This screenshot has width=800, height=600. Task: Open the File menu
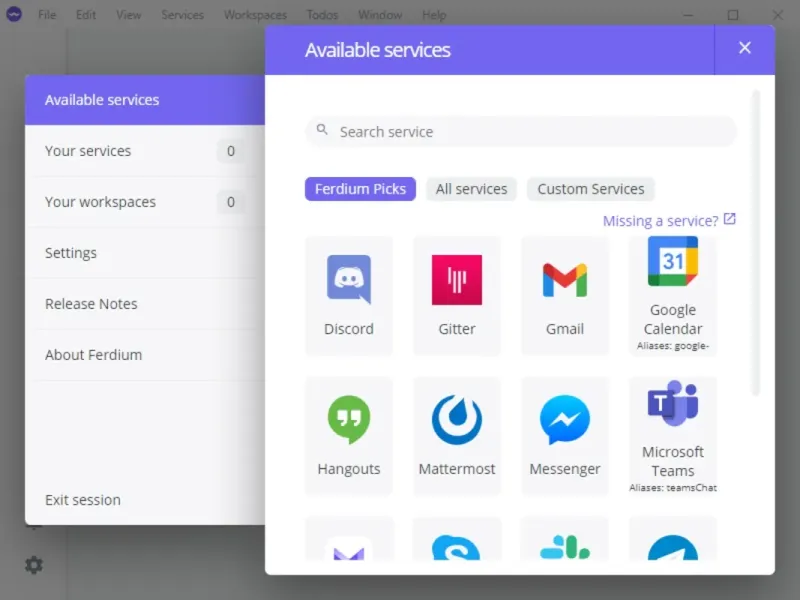(x=47, y=15)
